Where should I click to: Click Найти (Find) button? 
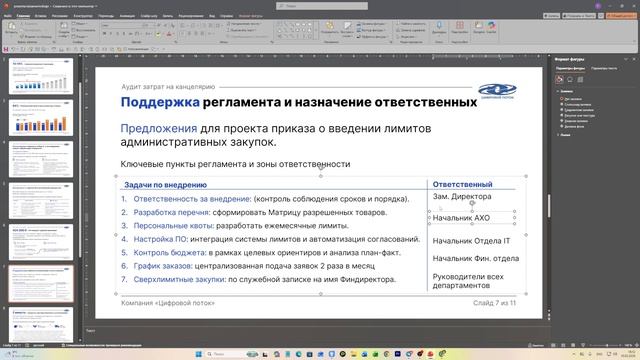(411, 24)
